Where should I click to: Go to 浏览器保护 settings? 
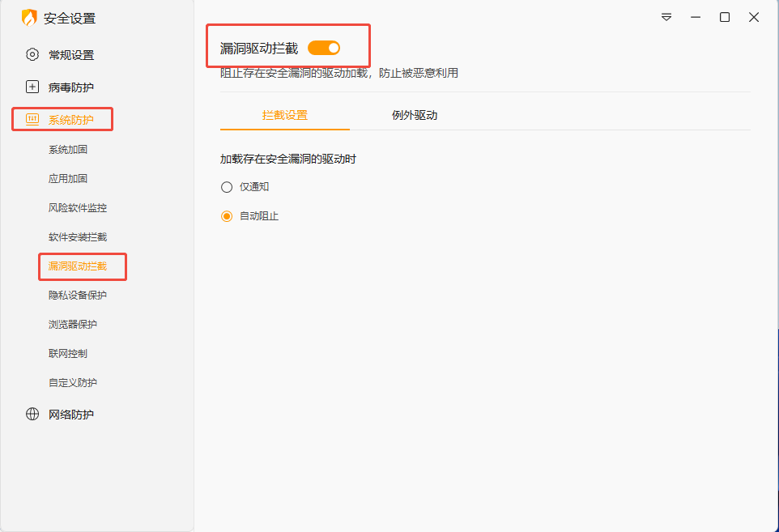[73, 325]
